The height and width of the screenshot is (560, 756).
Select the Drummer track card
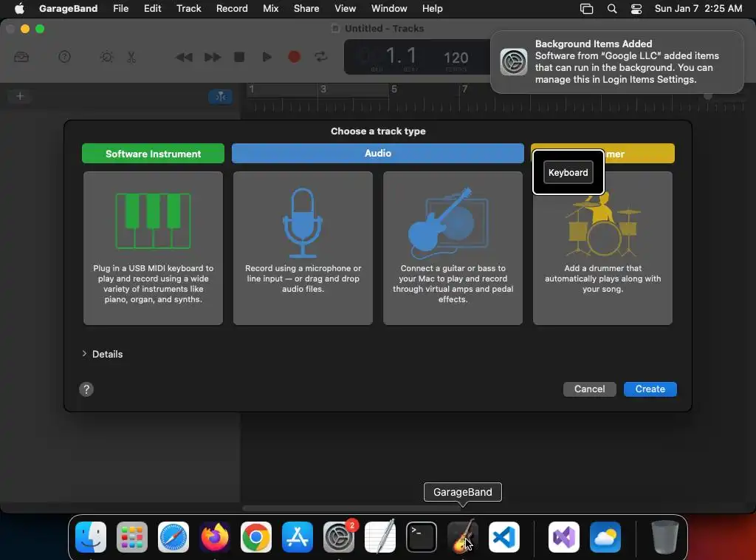point(602,248)
